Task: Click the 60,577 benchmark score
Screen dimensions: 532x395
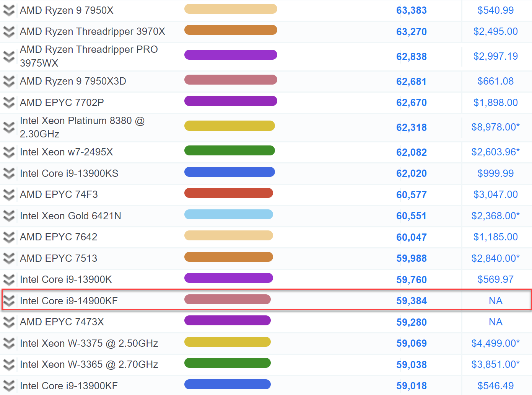Action: pos(412,195)
